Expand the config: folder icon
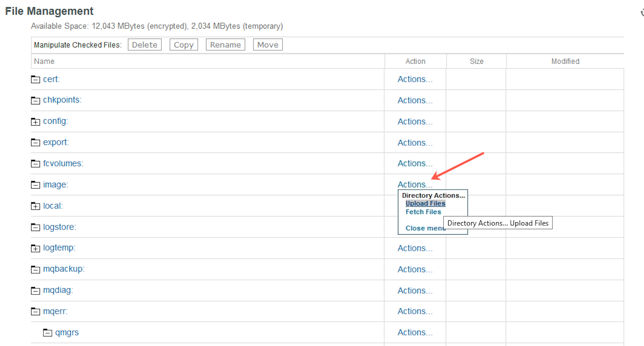The height and width of the screenshot is (346, 644). tap(35, 122)
